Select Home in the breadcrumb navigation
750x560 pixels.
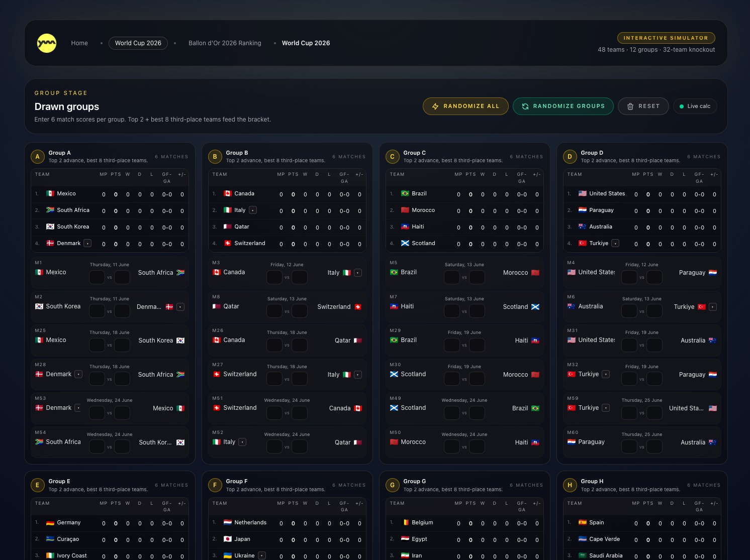79,43
